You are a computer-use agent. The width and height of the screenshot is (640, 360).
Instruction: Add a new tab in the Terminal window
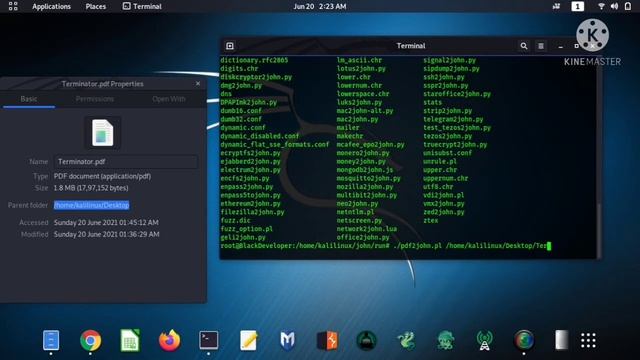(230, 46)
